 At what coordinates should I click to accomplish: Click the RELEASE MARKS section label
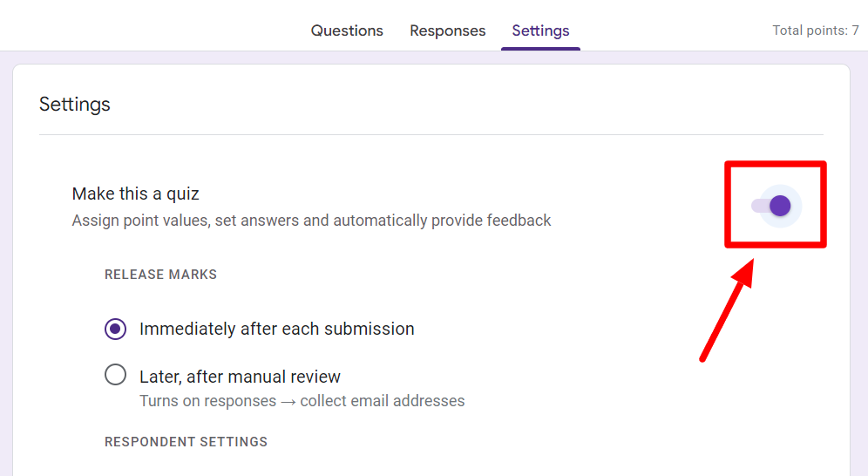coord(160,275)
